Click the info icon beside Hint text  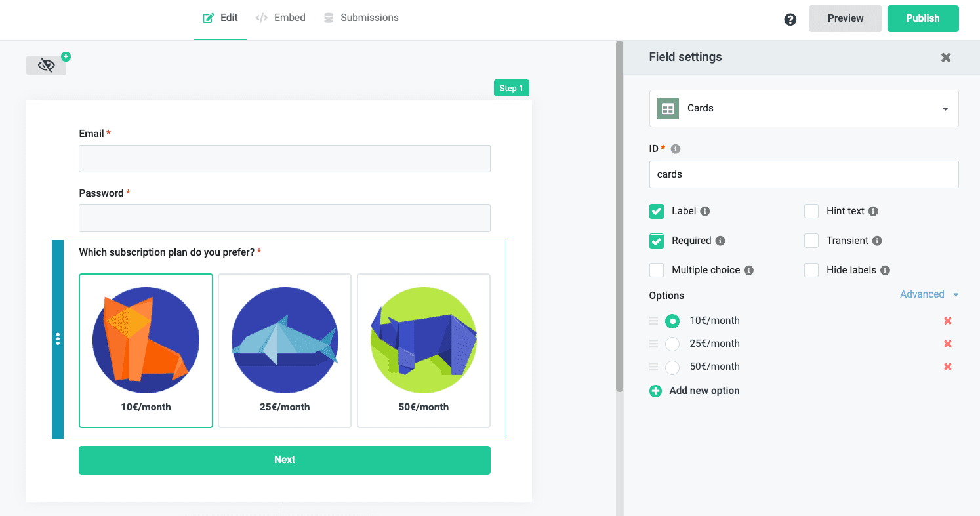pyautogui.click(x=873, y=211)
